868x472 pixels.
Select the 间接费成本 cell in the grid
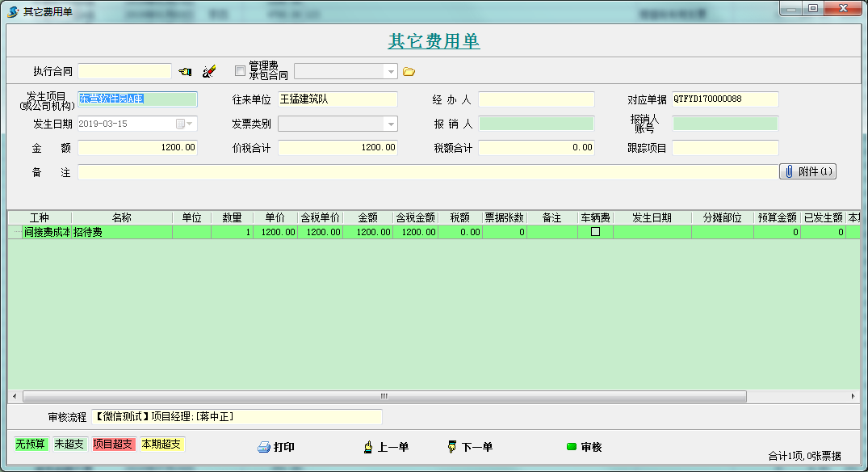tap(47, 232)
